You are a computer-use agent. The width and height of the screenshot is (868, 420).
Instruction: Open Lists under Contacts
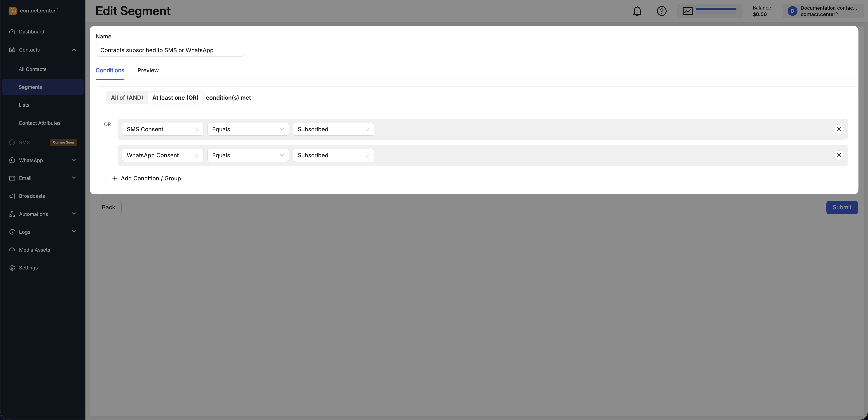tap(24, 105)
